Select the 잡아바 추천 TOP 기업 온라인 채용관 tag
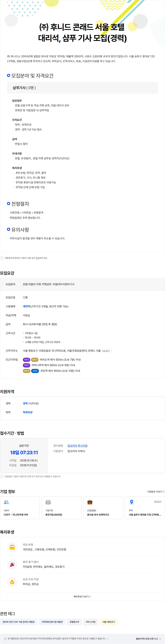This screenshot has width=165, height=644. (19, 622)
